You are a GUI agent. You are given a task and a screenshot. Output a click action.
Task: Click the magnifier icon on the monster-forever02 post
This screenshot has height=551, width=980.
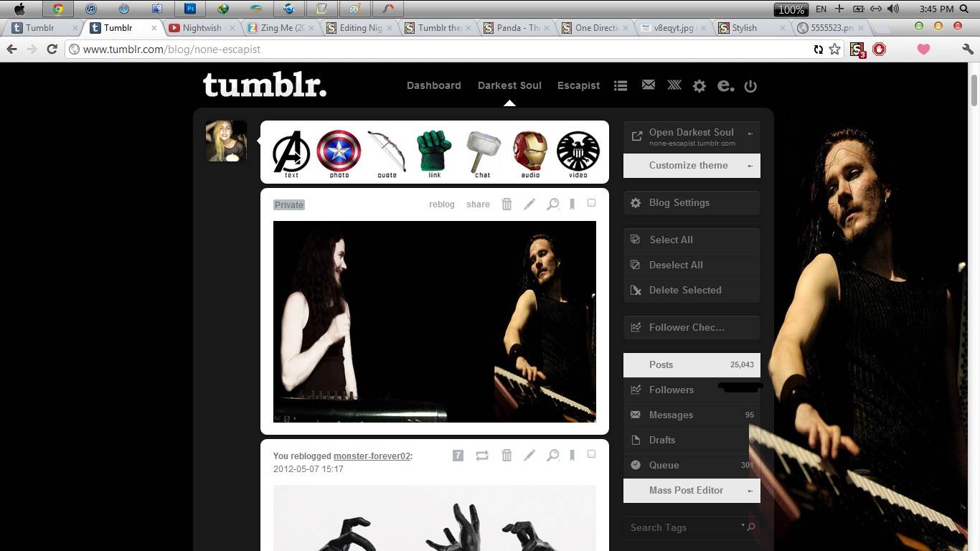point(552,455)
